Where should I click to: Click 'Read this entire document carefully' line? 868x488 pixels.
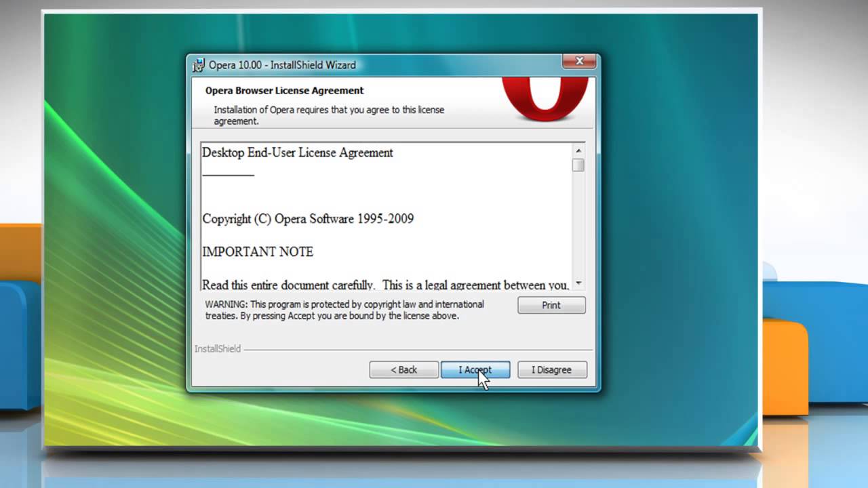386,285
